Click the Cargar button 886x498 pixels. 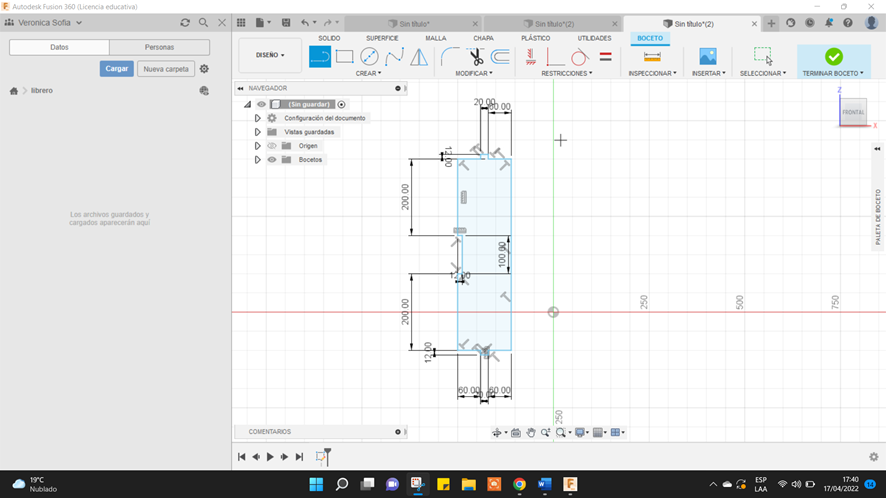[116, 69]
